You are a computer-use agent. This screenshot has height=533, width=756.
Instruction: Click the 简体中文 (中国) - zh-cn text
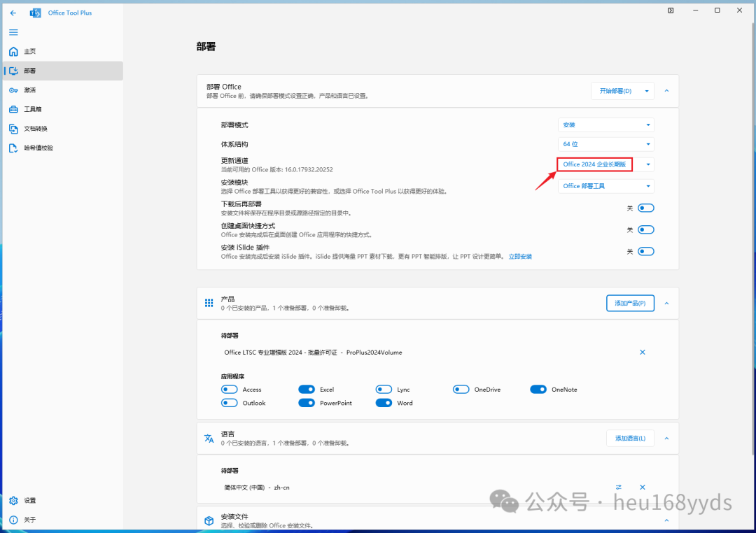click(256, 488)
